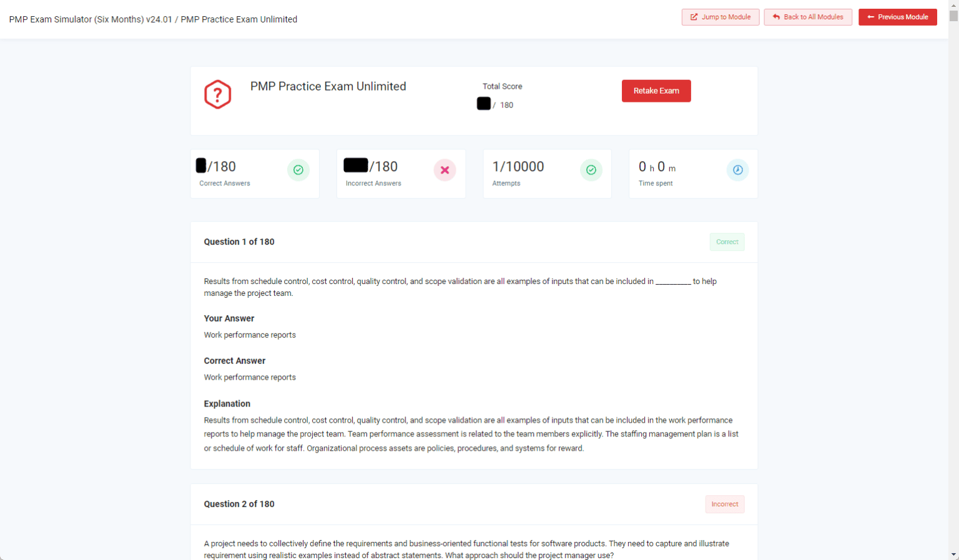Select the redacted score box under Total Score
Screen dimensions: 959x560
[x=483, y=104]
